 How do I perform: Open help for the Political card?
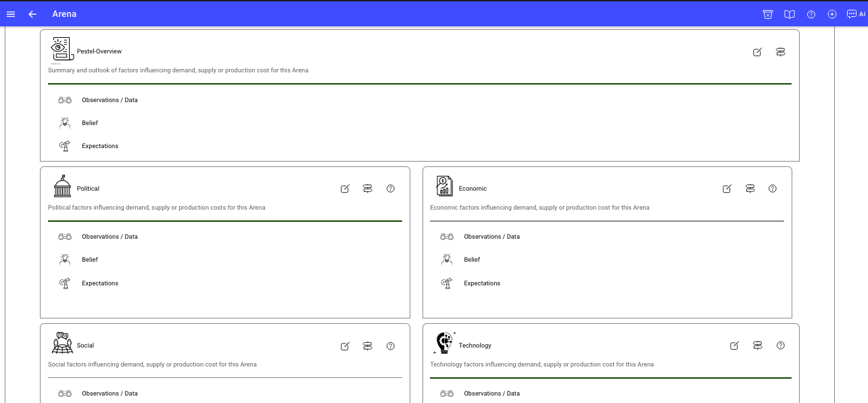point(390,189)
